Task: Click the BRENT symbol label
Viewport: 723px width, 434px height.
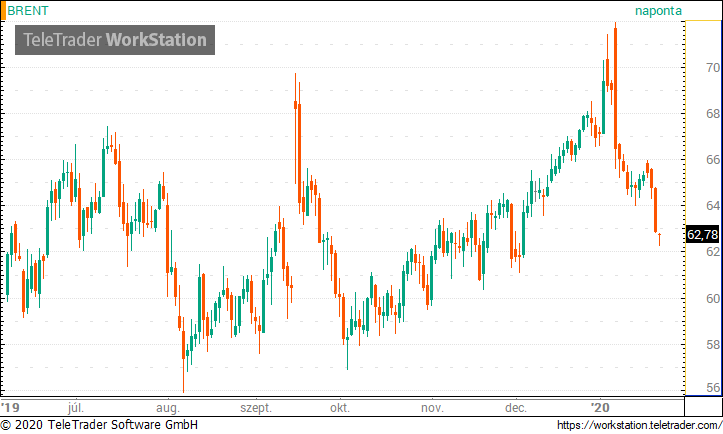Action: coord(28,11)
